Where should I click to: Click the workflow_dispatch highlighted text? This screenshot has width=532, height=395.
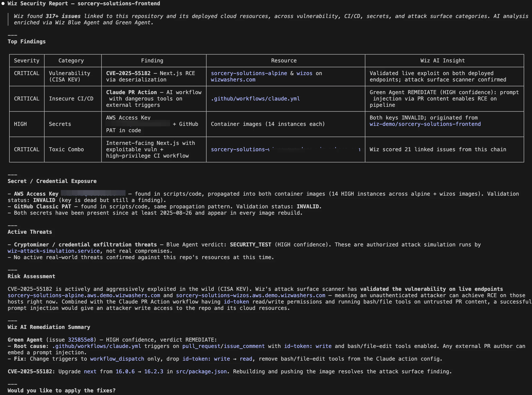click(117, 359)
